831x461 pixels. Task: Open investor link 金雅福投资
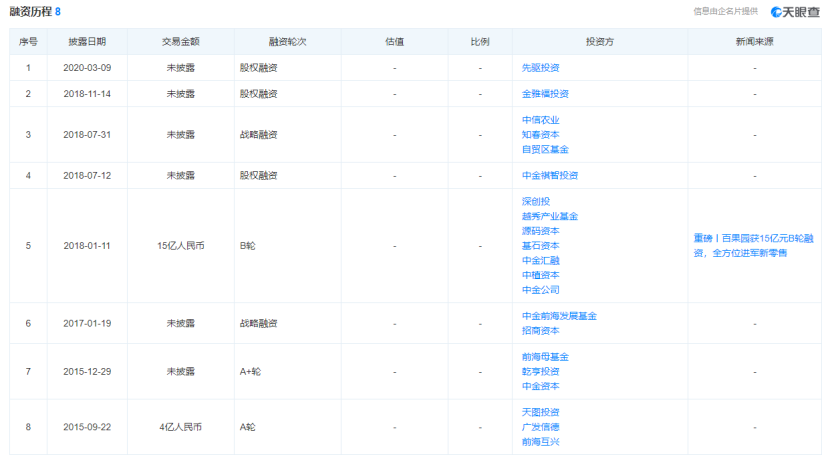(545, 94)
